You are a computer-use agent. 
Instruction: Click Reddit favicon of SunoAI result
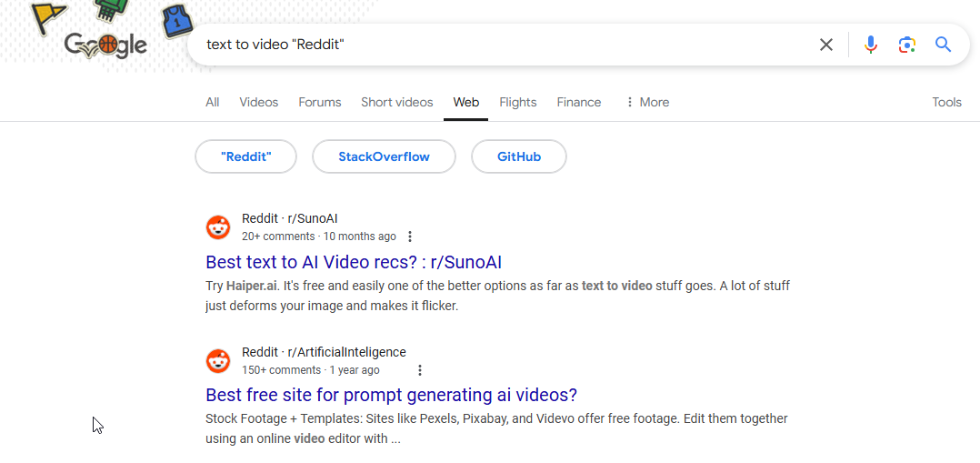pyautogui.click(x=218, y=227)
